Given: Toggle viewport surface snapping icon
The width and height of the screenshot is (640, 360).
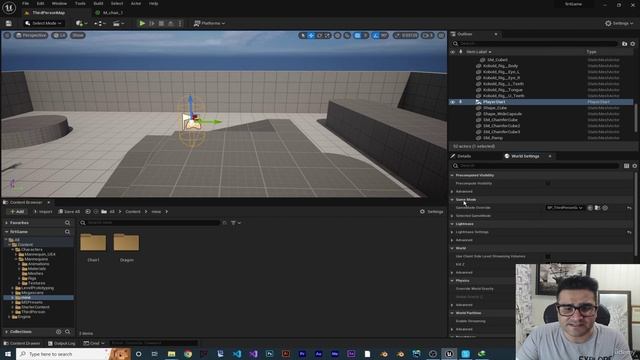Looking at the screenshot, I should tap(347, 36).
